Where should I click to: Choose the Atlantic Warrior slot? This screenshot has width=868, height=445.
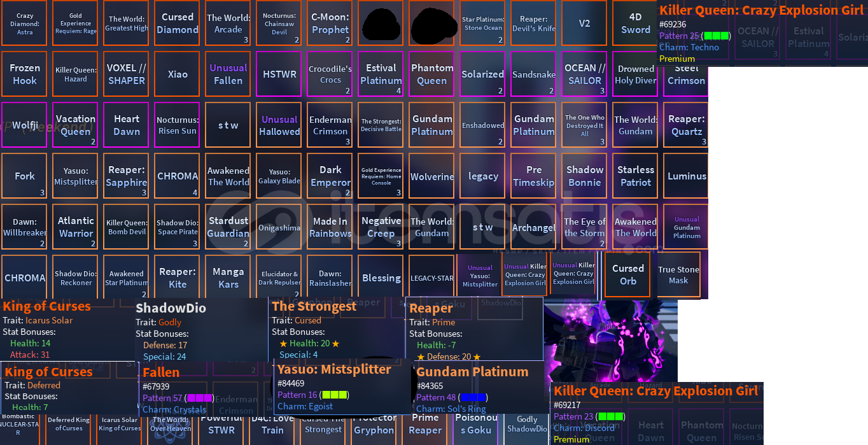click(76, 227)
